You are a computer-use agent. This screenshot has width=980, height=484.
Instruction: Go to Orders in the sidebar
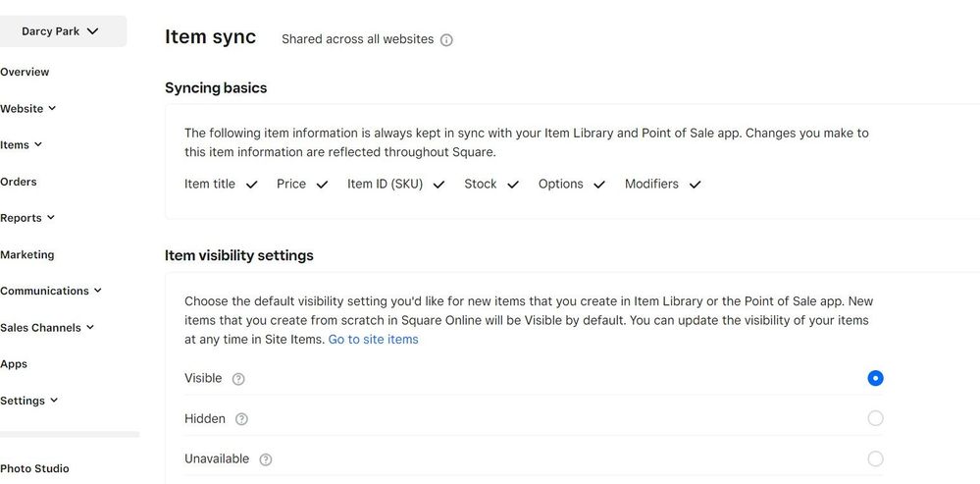click(x=19, y=182)
